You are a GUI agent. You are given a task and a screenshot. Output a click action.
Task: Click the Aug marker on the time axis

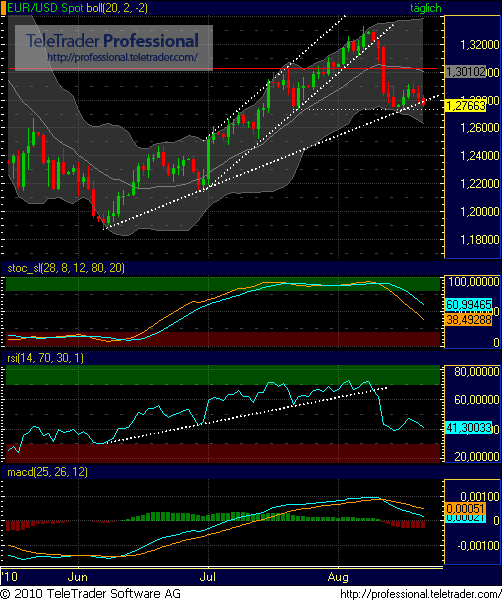coord(338,577)
